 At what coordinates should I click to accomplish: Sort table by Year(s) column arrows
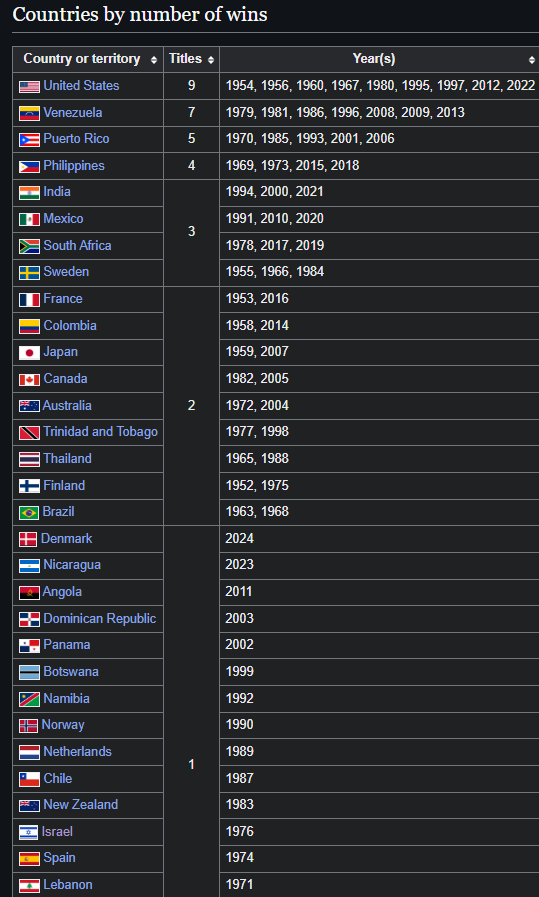click(x=532, y=59)
